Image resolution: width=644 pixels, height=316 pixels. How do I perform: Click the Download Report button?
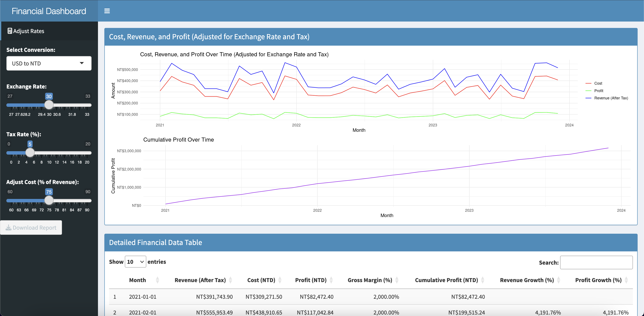pos(31,227)
